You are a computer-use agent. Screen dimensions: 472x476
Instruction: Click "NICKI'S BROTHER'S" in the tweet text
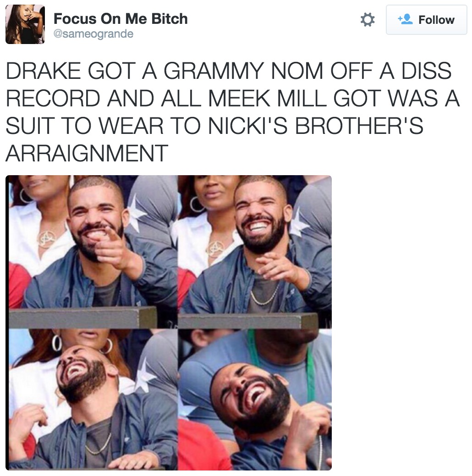315,126
